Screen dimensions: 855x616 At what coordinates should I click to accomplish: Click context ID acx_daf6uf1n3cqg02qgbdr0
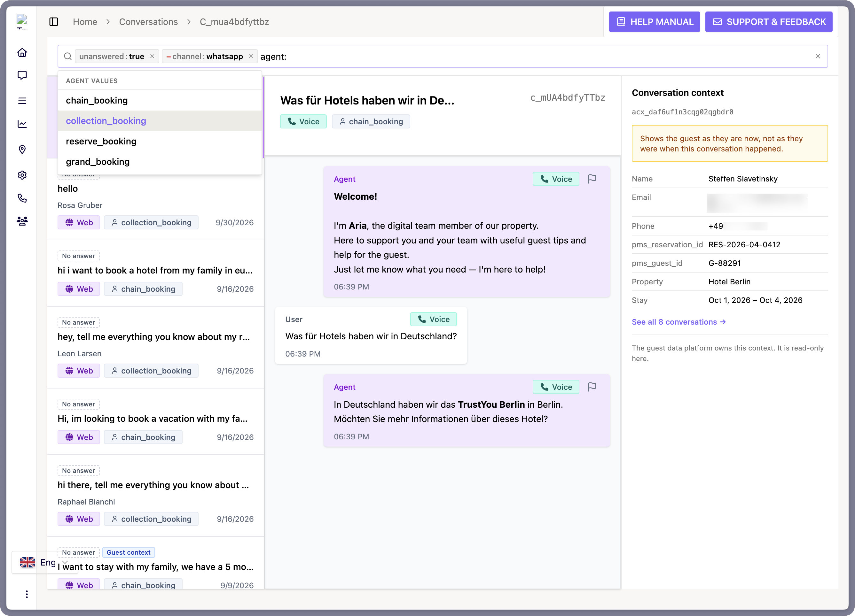682,112
